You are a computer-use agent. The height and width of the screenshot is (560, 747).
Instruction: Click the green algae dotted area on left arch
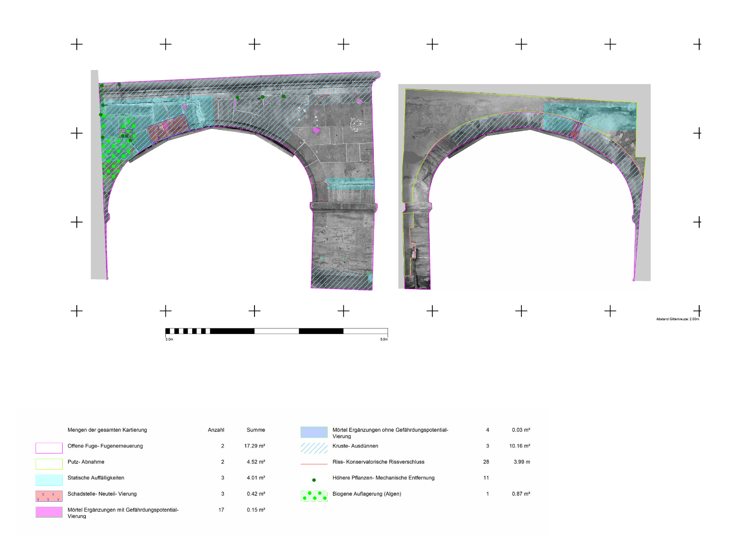tap(117, 147)
